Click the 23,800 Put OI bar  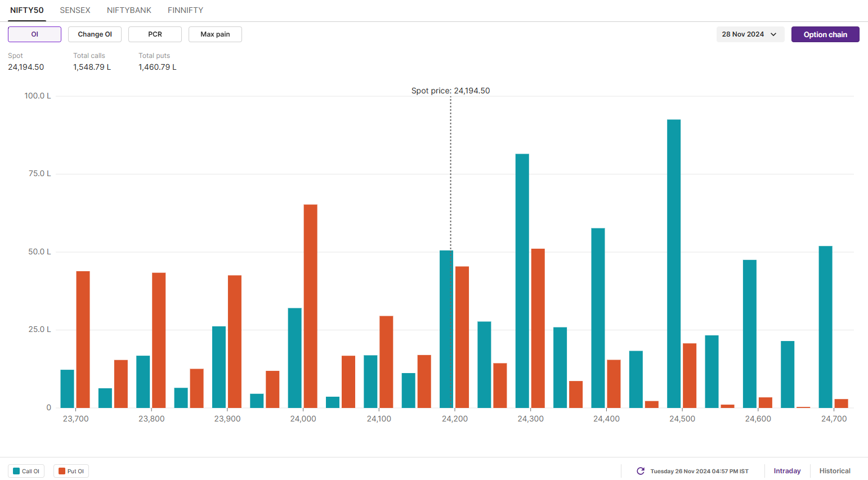point(159,340)
